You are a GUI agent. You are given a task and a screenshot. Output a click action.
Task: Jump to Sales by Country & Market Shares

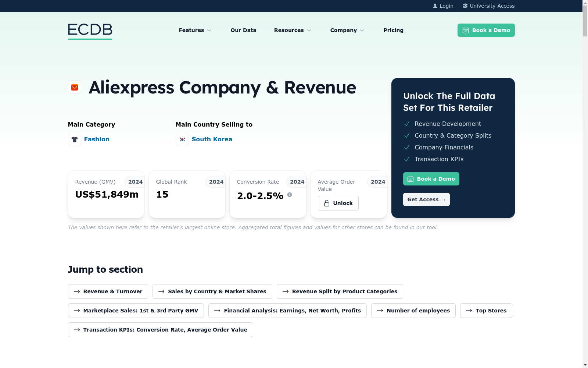tap(212, 291)
